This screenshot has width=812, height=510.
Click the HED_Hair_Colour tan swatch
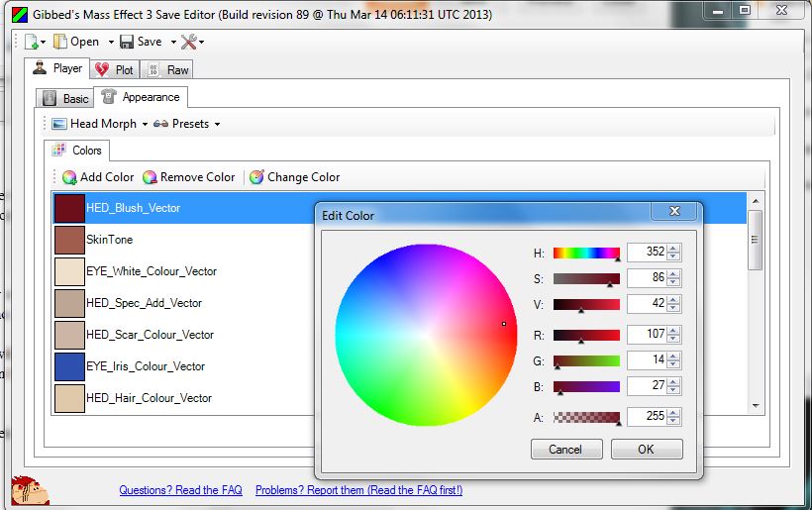pyautogui.click(x=69, y=398)
